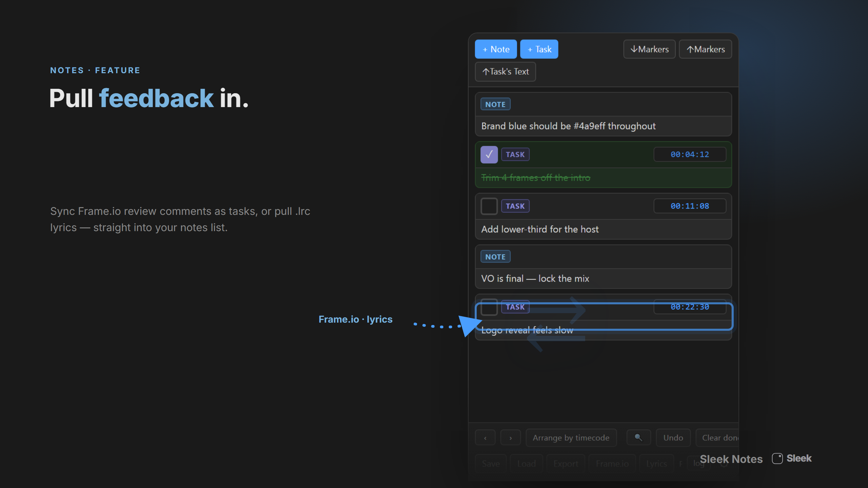Image resolution: width=868 pixels, height=488 pixels.
Task: Click the + Note button
Action: point(496,49)
